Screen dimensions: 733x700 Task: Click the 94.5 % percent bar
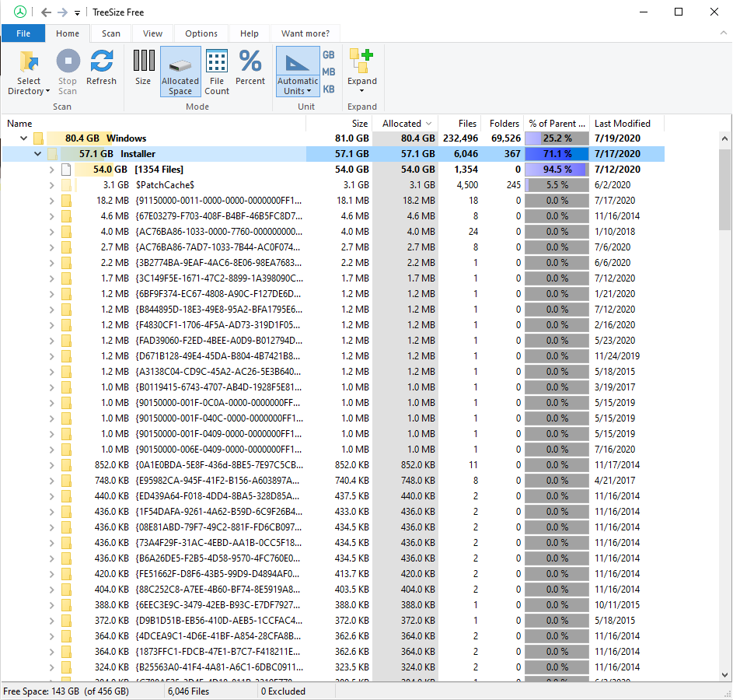[557, 170]
